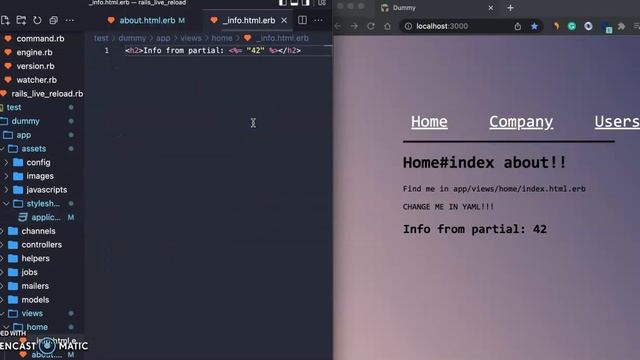Open the applic... CSS file
640x360 pixels.
click(46, 217)
